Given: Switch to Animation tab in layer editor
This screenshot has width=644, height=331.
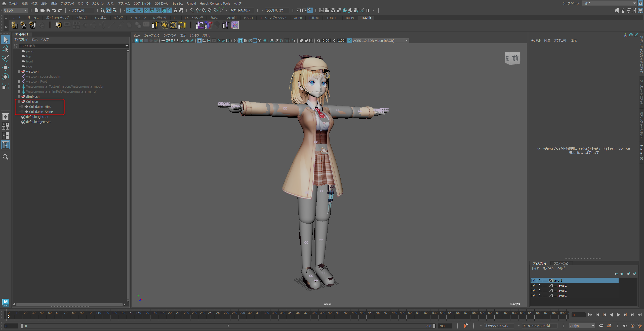Looking at the screenshot, I should (561, 263).
